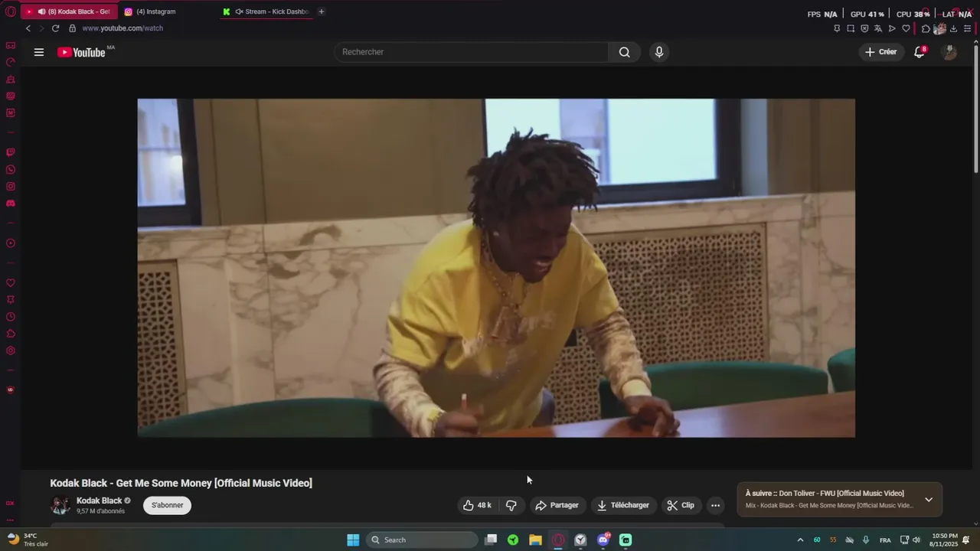Open sidebar settings gear icon
The height and width of the screenshot is (551, 980).
(x=11, y=350)
